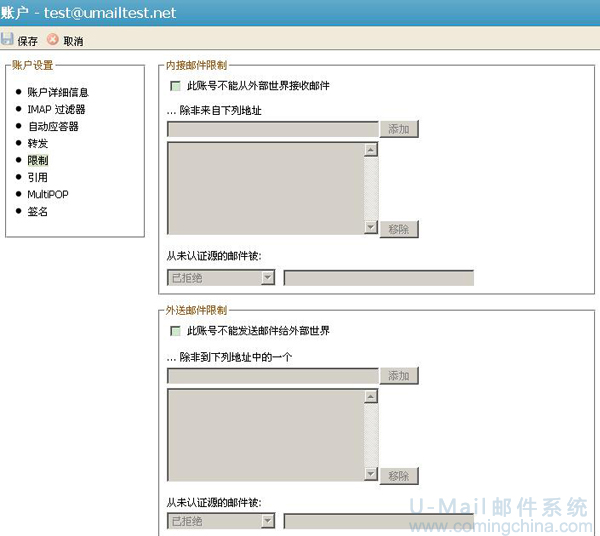Click outbound address list box
This screenshot has width=600, height=536.
tap(266, 435)
